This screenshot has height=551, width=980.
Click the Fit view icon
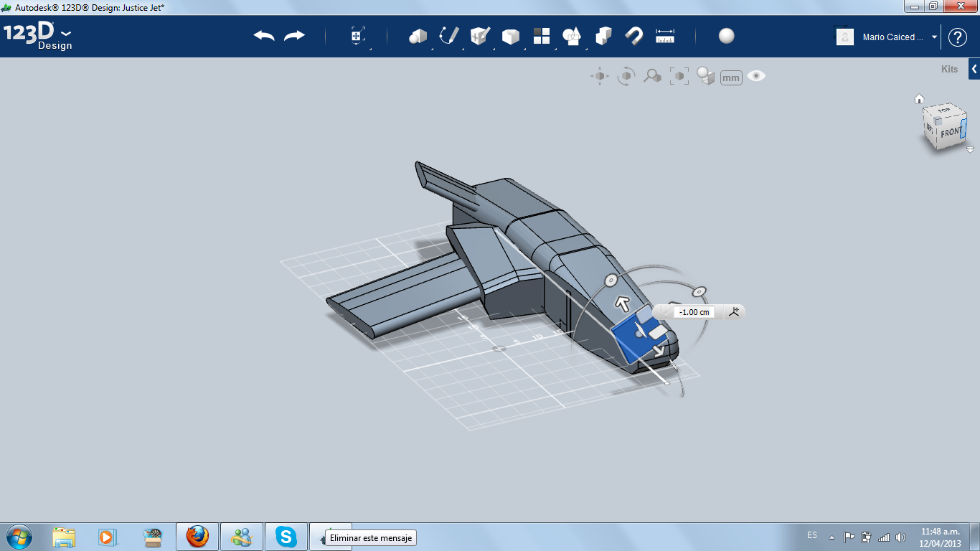coord(679,76)
